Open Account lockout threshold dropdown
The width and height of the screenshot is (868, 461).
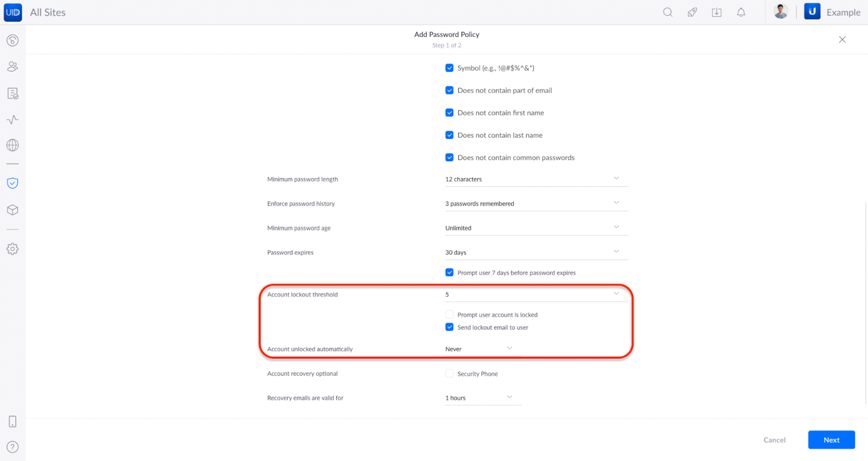point(536,294)
